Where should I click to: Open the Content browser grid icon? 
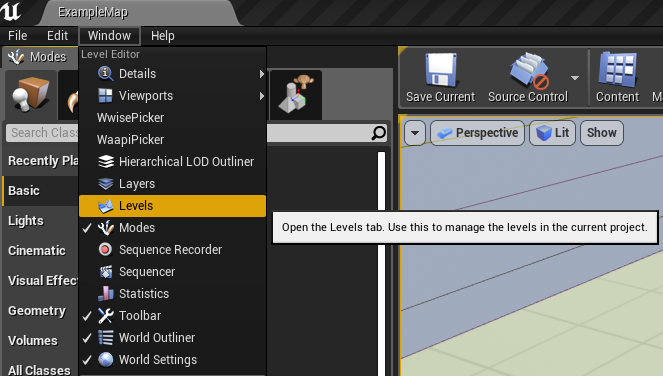618,70
